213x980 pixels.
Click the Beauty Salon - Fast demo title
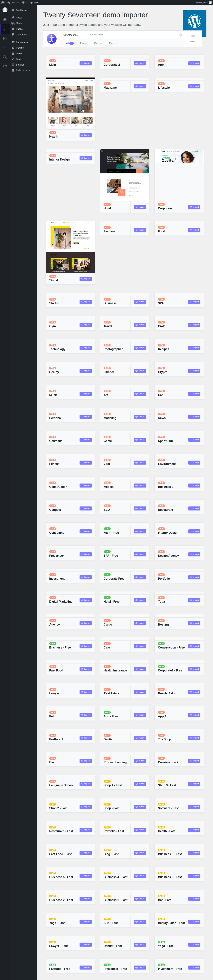171,923
